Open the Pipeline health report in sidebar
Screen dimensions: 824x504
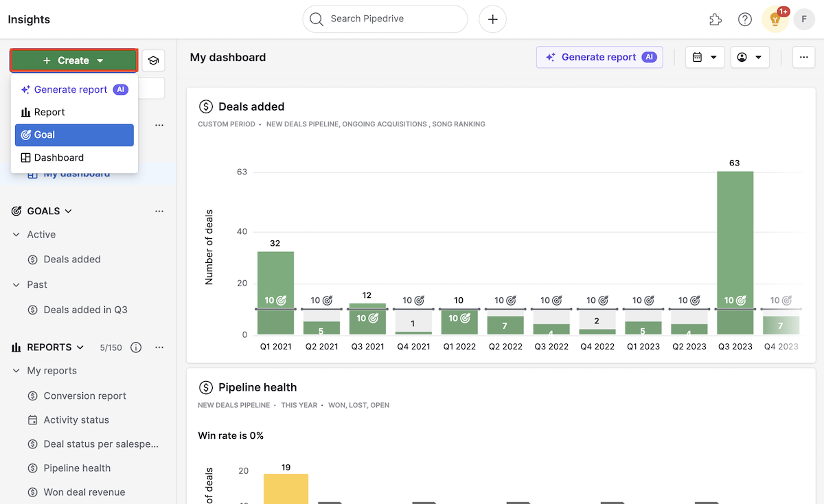(77, 468)
